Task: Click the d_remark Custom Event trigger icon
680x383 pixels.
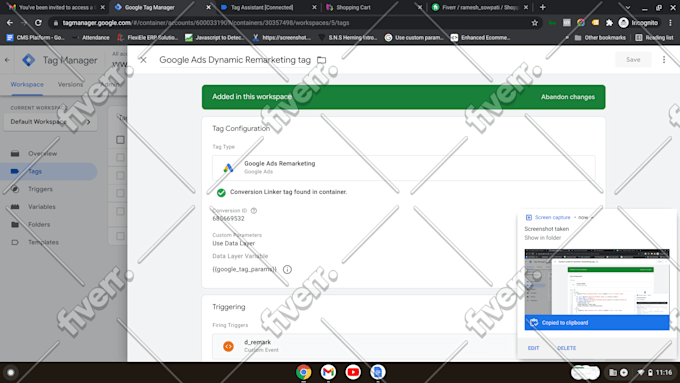Action: 228,346
